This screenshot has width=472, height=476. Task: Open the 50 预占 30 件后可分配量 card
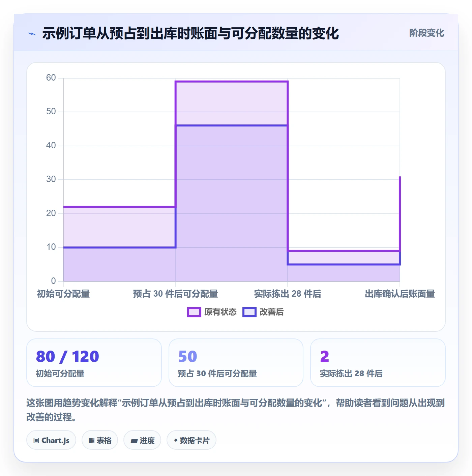click(236, 363)
